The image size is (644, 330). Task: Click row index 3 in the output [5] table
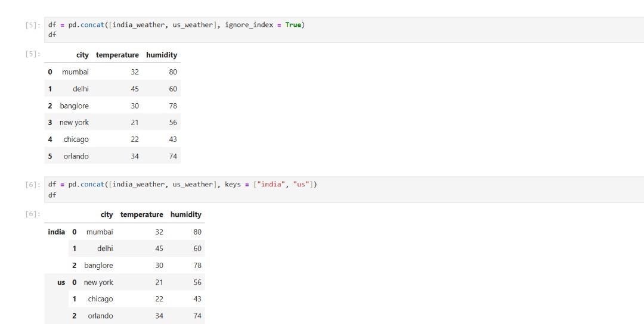tap(50, 122)
